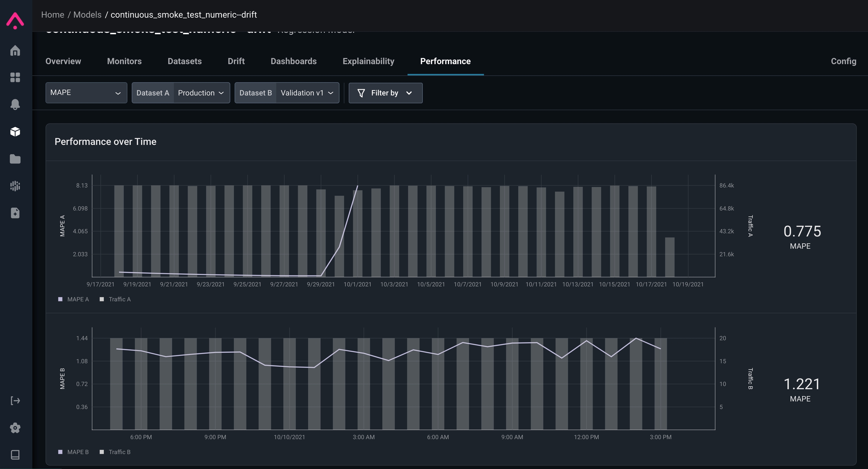Open the file import icon
This screenshot has height=469, width=868.
pyautogui.click(x=15, y=213)
